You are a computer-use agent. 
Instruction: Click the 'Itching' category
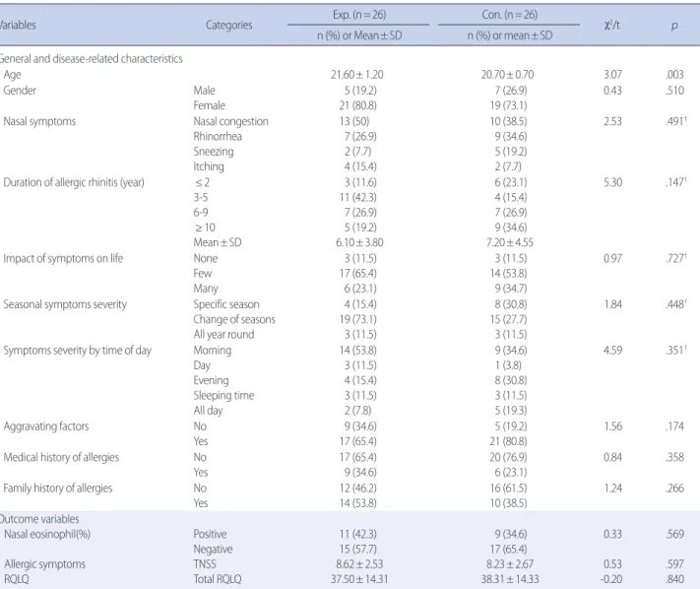coord(209,166)
